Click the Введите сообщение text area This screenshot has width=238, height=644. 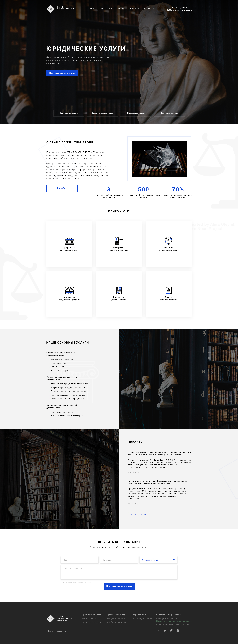pos(119,572)
